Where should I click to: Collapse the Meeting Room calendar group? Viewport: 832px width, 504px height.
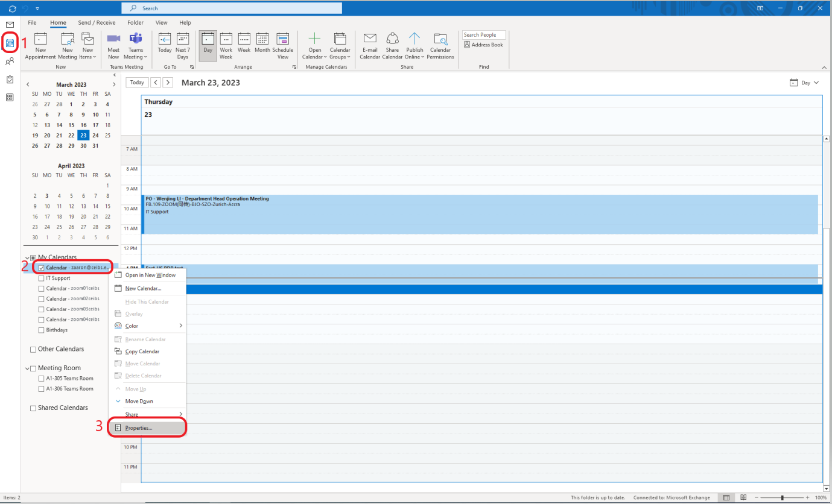click(x=27, y=368)
